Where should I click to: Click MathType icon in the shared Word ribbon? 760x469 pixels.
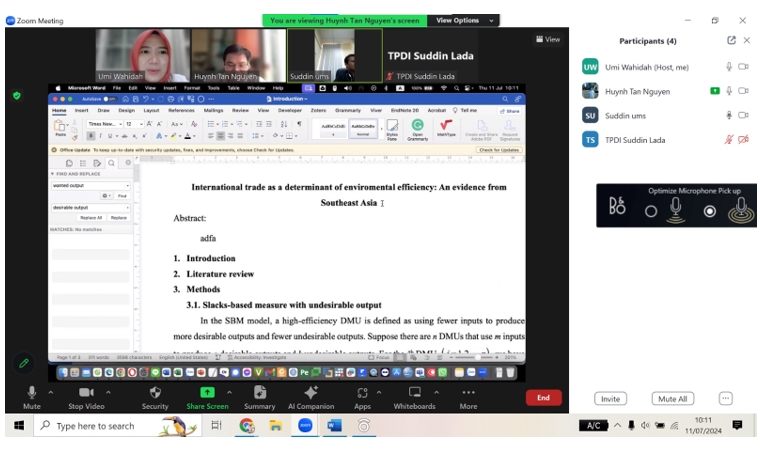tap(446, 125)
